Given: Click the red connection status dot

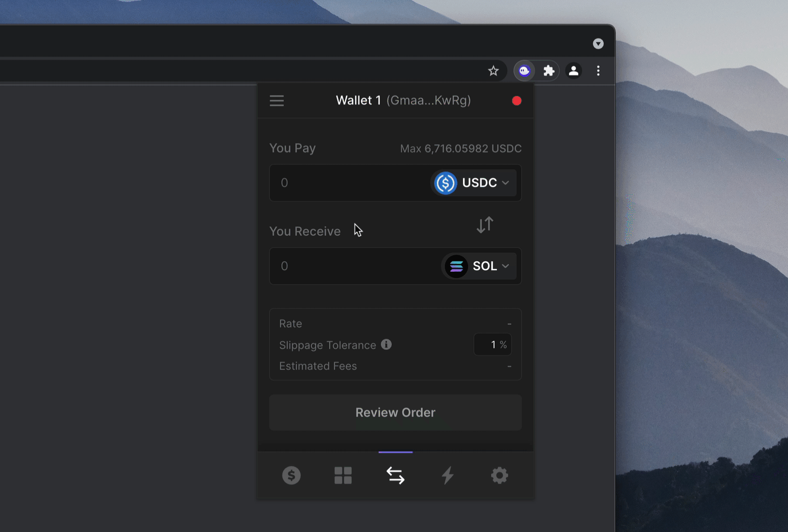Looking at the screenshot, I should 516,101.
